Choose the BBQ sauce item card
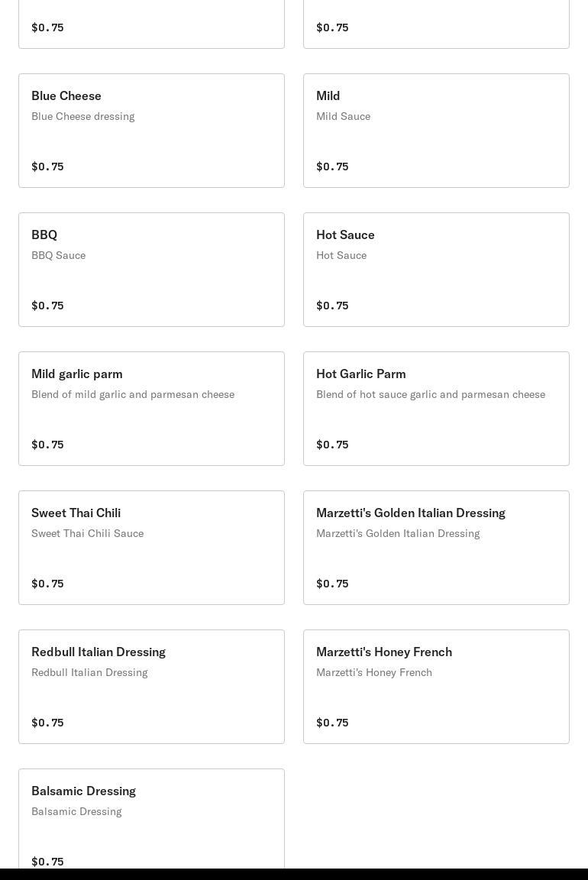588x880 pixels. (x=151, y=270)
